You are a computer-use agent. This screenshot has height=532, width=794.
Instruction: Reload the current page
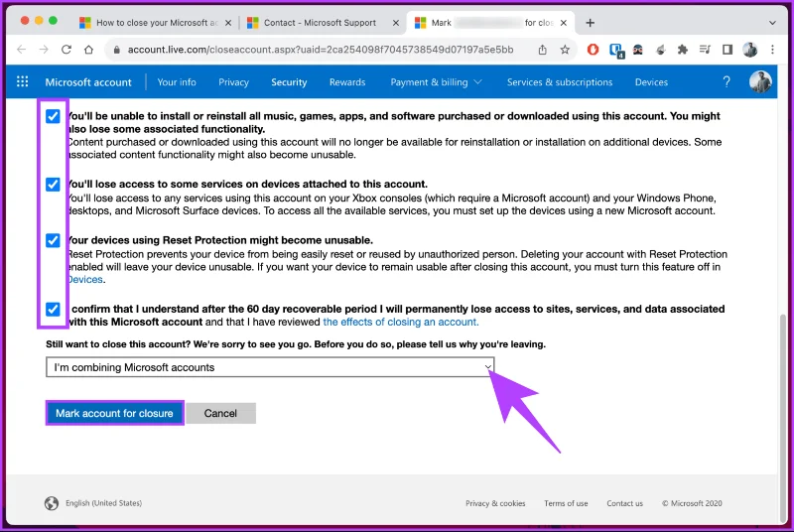[66, 50]
